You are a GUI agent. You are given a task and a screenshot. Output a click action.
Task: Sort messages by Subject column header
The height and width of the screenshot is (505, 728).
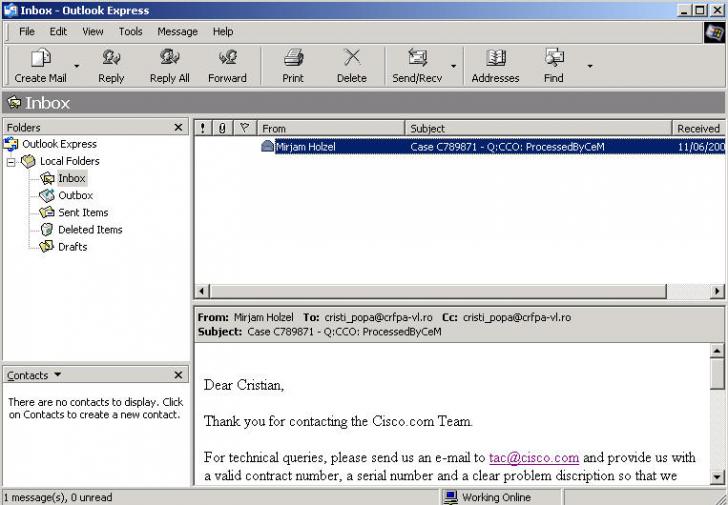pyautogui.click(x=538, y=128)
